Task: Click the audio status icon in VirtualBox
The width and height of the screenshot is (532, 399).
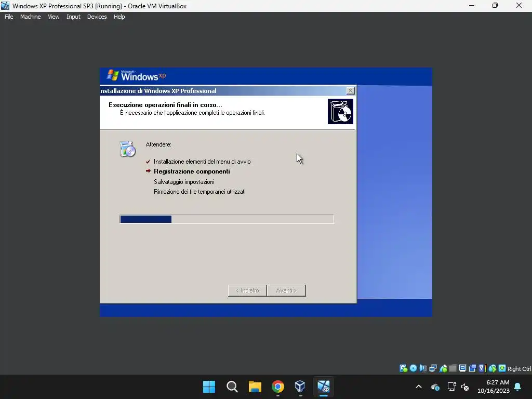Action: pos(423,368)
